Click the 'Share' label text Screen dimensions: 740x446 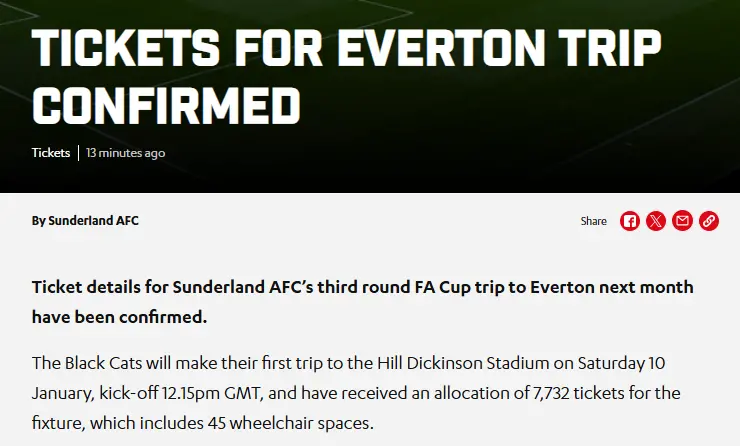593,221
